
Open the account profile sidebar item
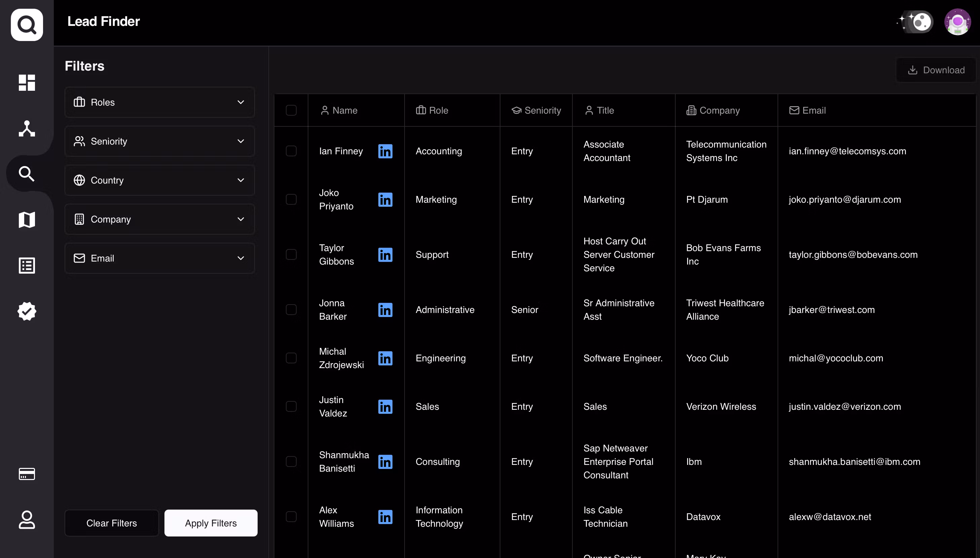pyautogui.click(x=27, y=519)
